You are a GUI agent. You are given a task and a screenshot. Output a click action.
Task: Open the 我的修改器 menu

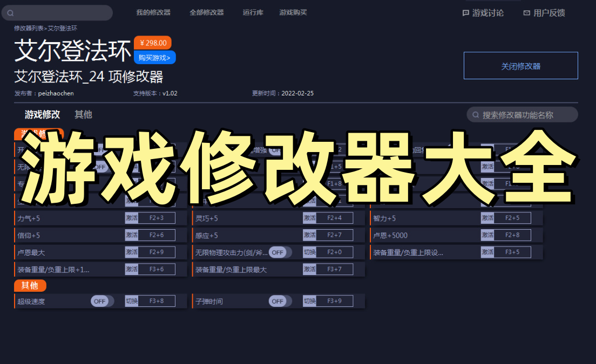click(153, 12)
